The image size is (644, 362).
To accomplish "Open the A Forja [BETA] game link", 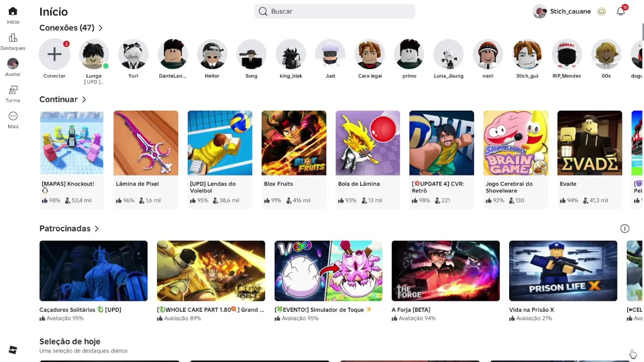I will click(411, 310).
